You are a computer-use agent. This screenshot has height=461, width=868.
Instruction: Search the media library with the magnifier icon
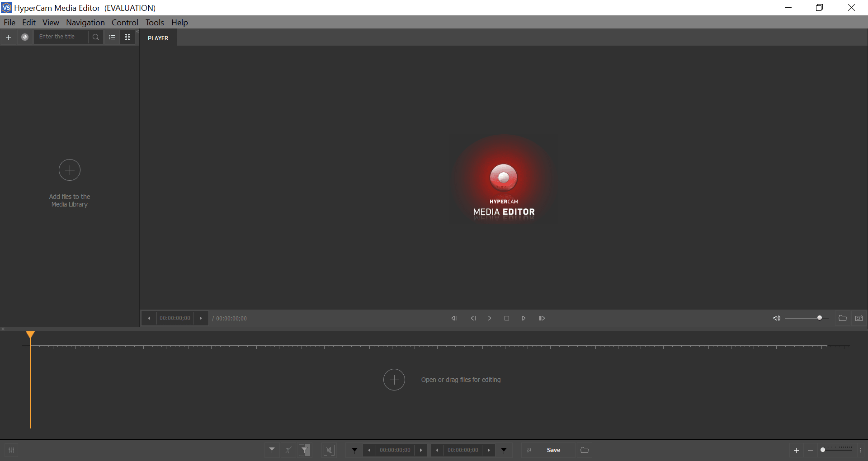(x=96, y=37)
